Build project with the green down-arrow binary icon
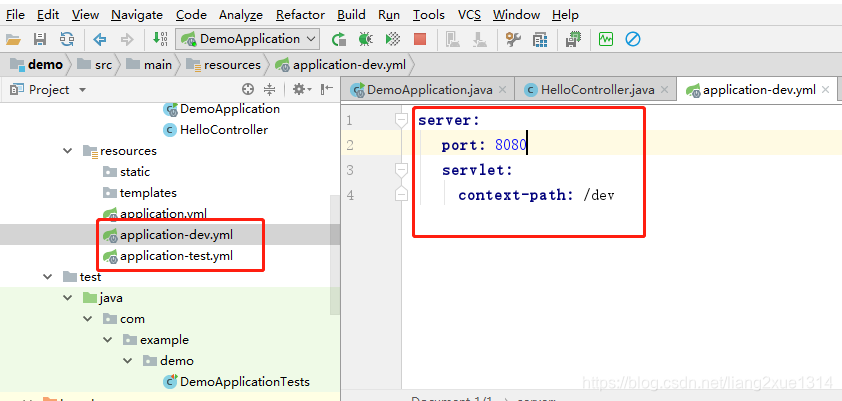 (x=160, y=39)
